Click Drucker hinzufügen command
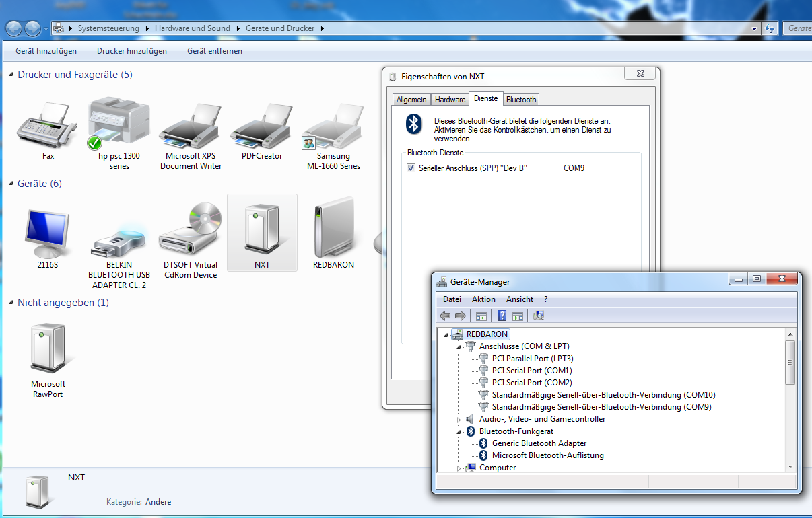The height and width of the screenshot is (518, 812). pos(132,51)
